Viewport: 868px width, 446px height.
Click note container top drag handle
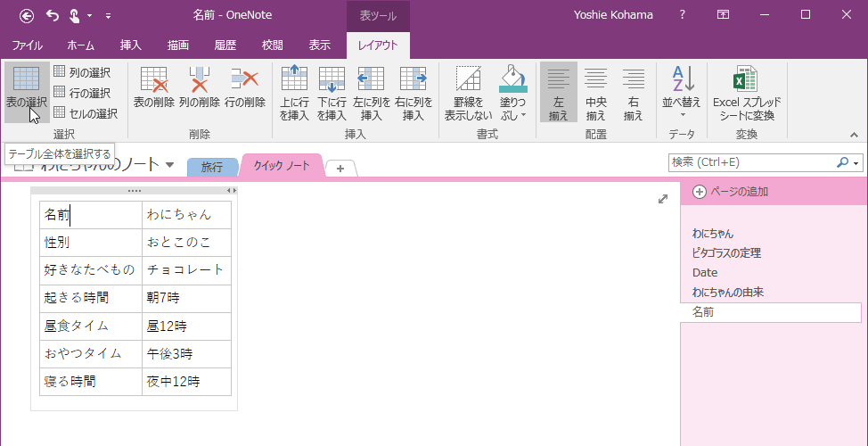(x=134, y=191)
